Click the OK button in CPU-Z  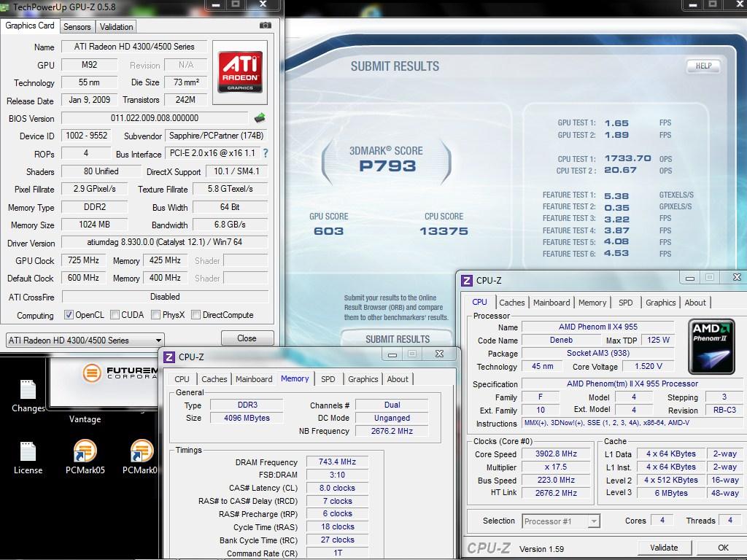point(723,548)
